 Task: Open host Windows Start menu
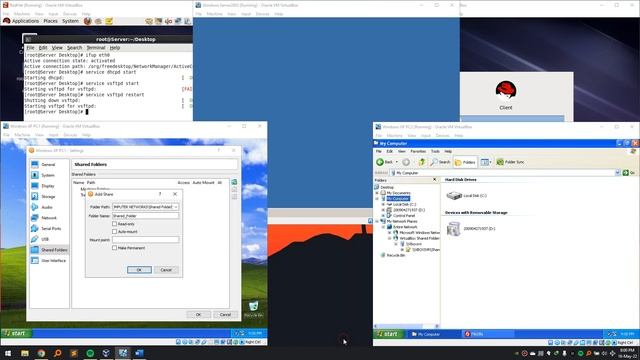[8, 353]
